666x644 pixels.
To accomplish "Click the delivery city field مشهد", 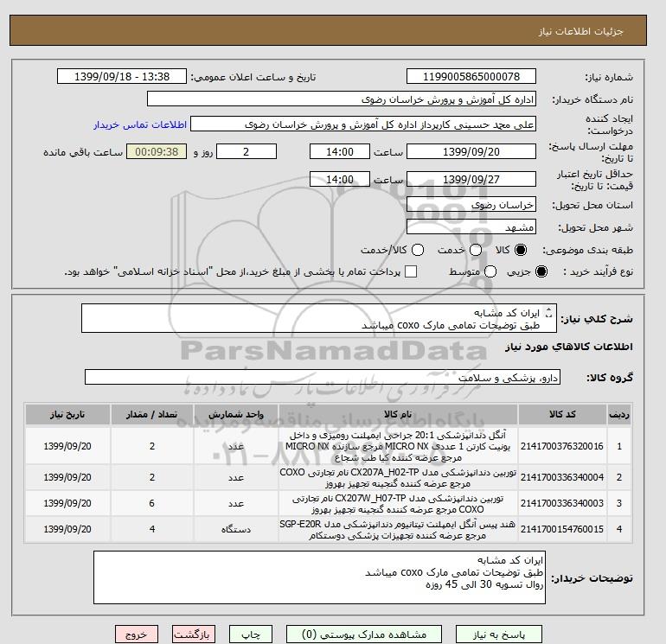I will coord(471,227).
